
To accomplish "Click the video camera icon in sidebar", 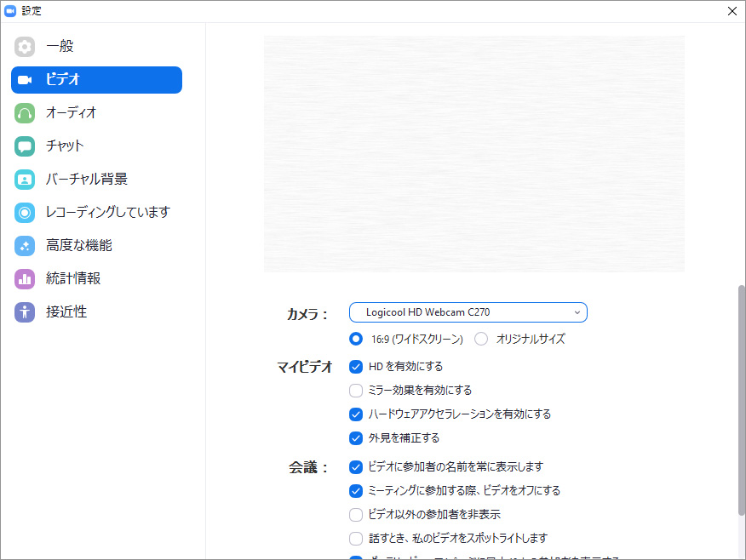I will point(25,80).
